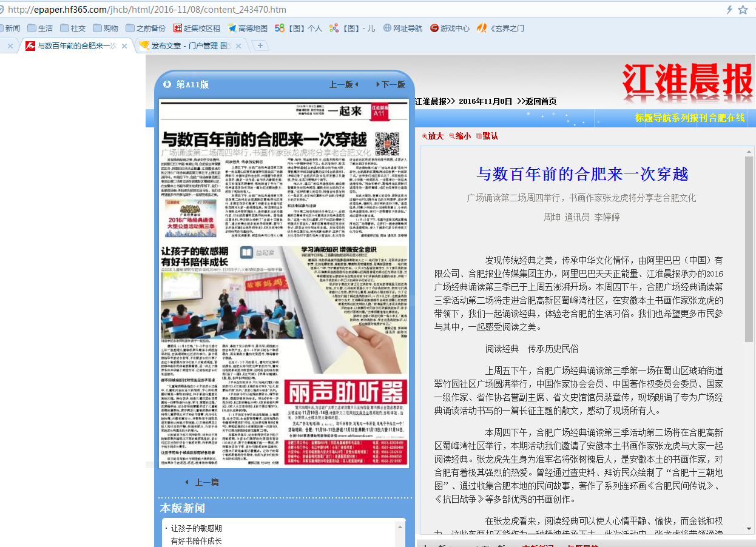Go to previous edition via 上一版
Image resolution: width=756 pixels, height=547 pixels.
344,84
